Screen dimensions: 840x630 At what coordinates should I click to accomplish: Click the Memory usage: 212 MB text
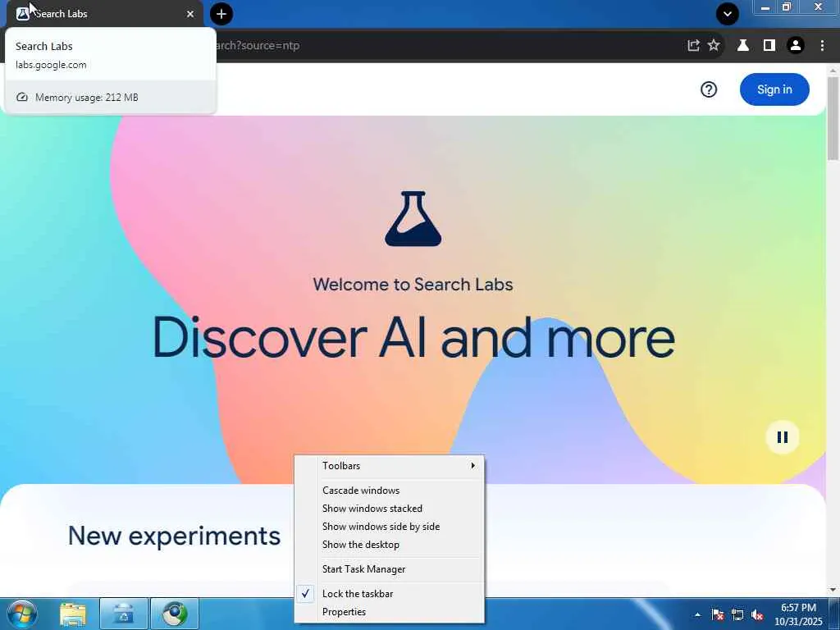pos(87,98)
